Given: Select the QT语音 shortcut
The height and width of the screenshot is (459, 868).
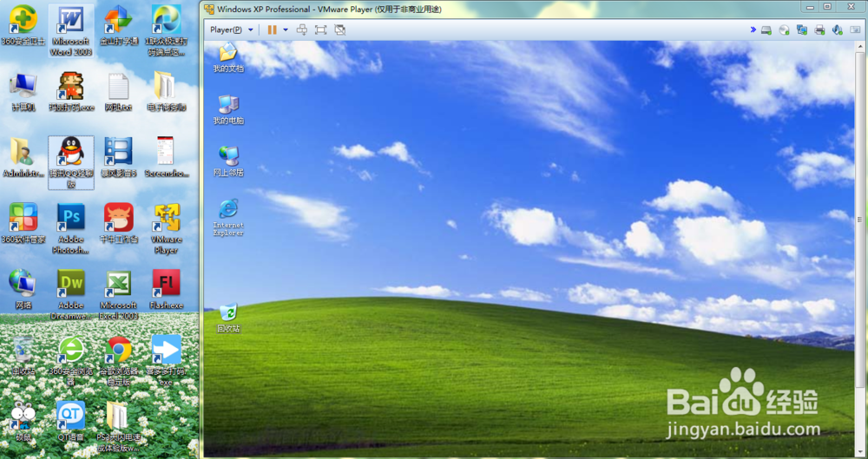Looking at the screenshot, I should click(71, 422).
